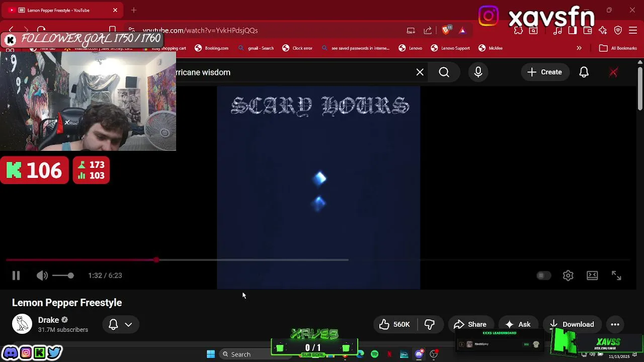Open the see saved passwords bookmark
This screenshot has height=362, width=644.
coord(356,48)
